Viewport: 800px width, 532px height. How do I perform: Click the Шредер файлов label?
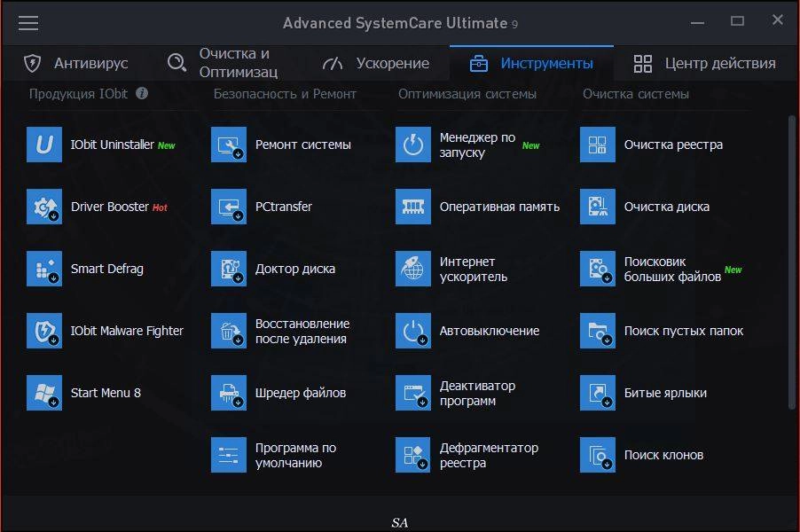(x=301, y=393)
